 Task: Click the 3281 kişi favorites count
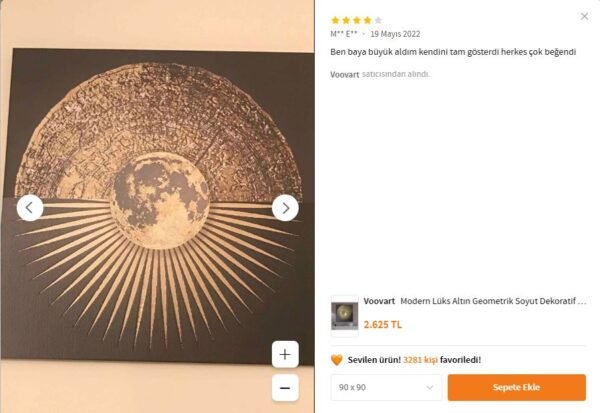coord(422,360)
